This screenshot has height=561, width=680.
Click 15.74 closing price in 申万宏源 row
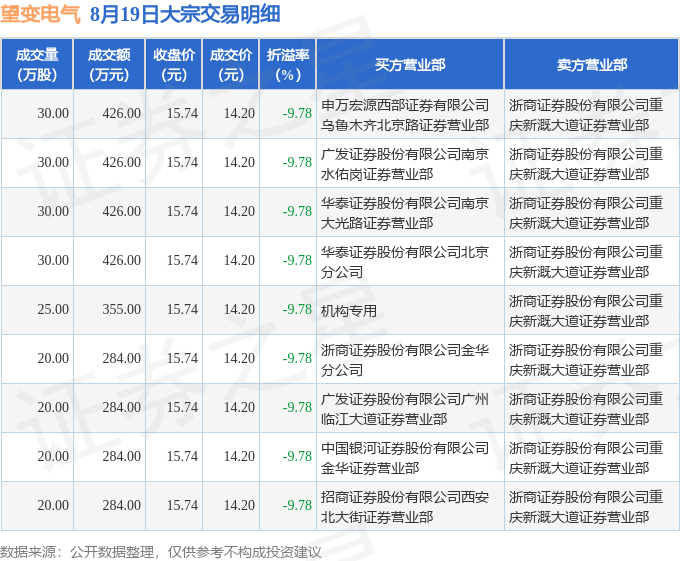(182, 114)
